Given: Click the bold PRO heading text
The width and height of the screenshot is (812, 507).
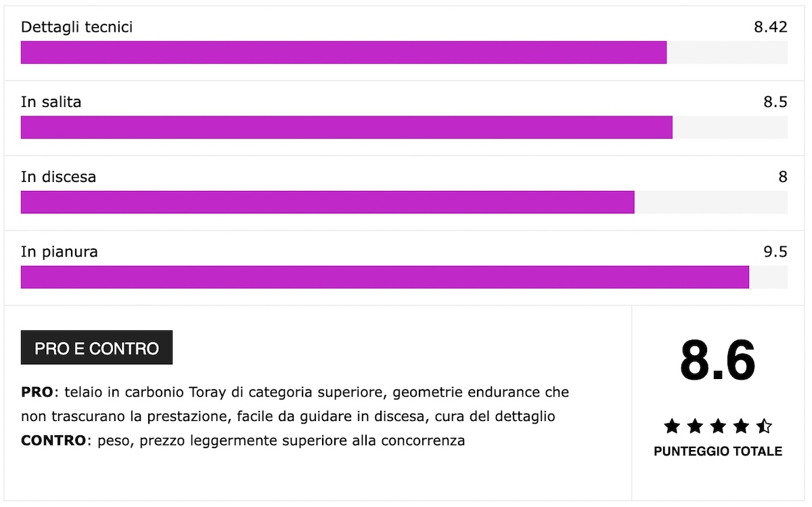Looking at the screenshot, I should click(37, 393).
